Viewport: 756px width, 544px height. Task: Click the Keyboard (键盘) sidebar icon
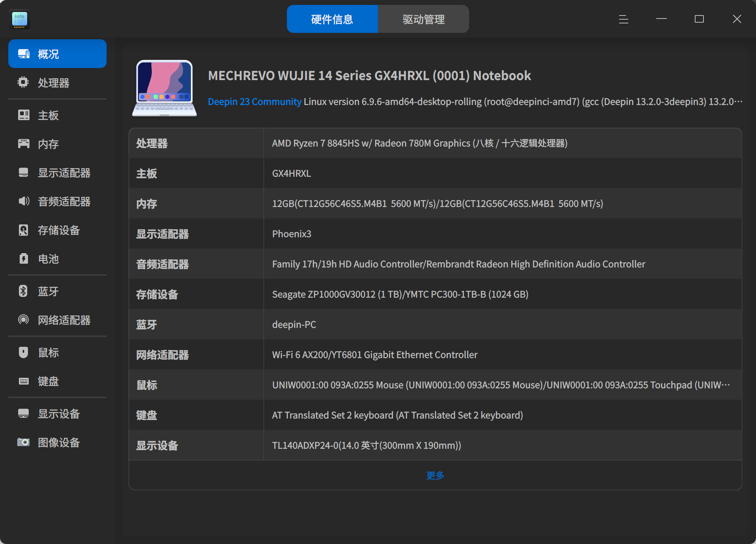pyautogui.click(x=23, y=381)
